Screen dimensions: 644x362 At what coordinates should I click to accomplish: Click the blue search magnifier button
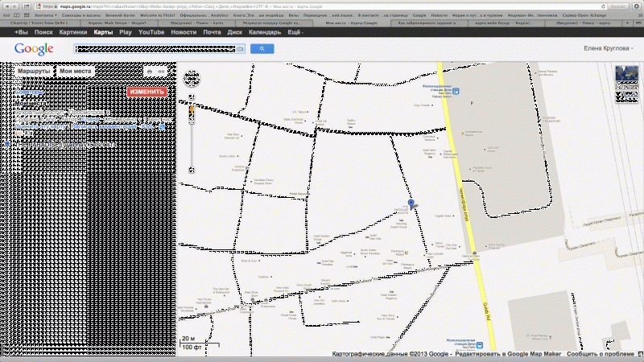[x=262, y=49]
